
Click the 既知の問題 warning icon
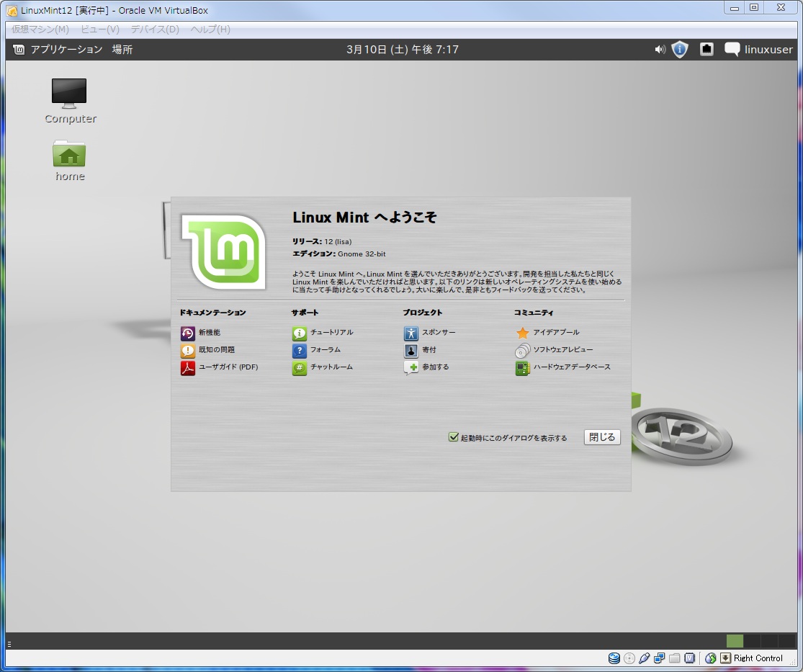tap(188, 351)
